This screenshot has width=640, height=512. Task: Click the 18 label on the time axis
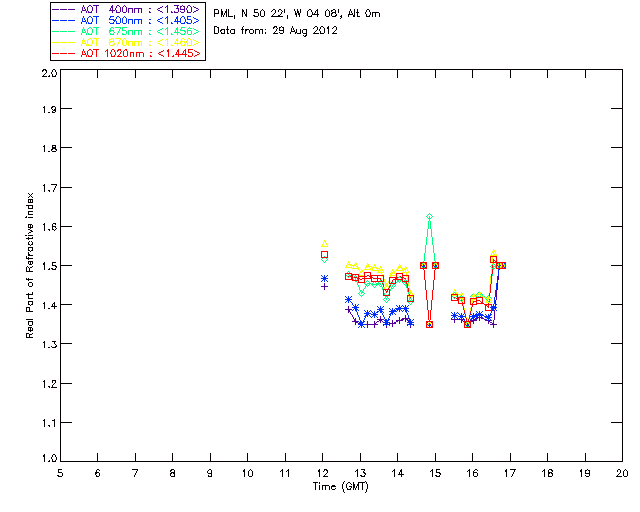(x=547, y=473)
